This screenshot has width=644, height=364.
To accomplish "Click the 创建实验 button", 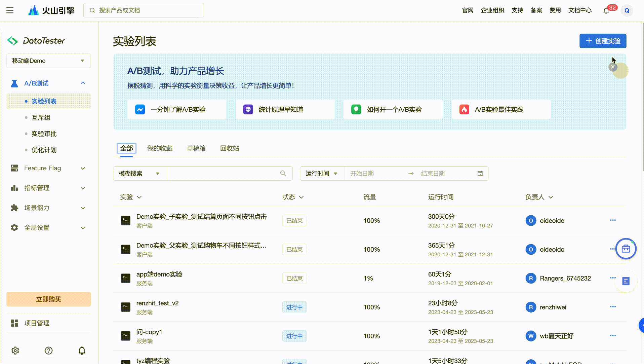I will (603, 41).
